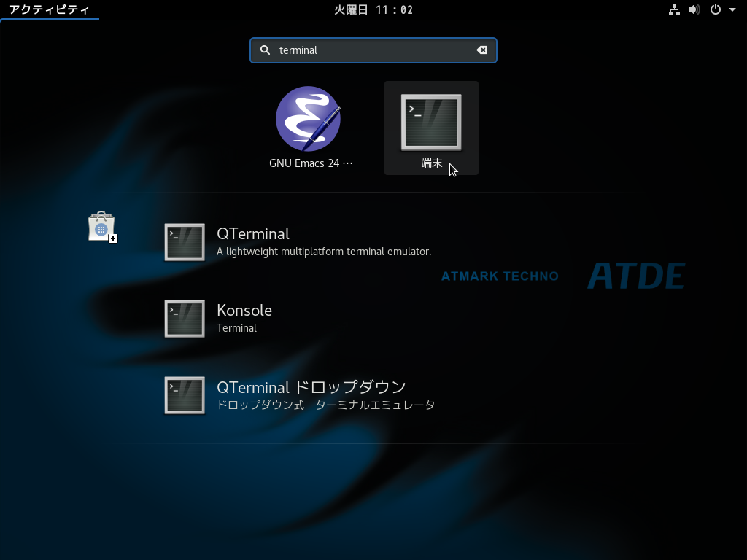Click the QTerminal ドロップダウン result icon
747x560 pixels.
(185, 395)
